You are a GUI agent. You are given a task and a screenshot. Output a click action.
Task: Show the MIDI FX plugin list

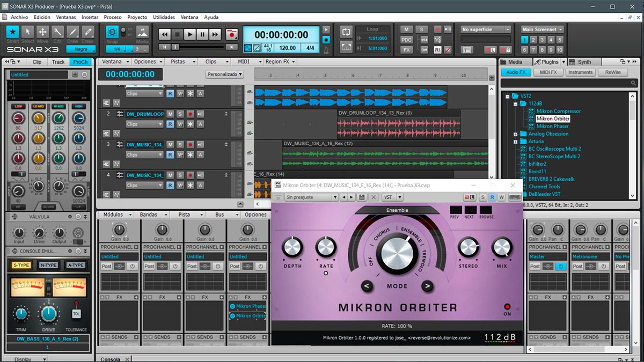tap(548, 72)
